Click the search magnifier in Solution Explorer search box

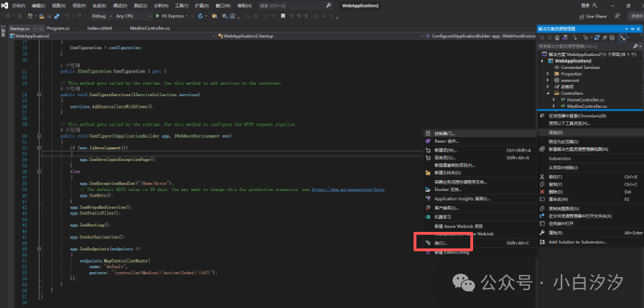pos(635,46)
